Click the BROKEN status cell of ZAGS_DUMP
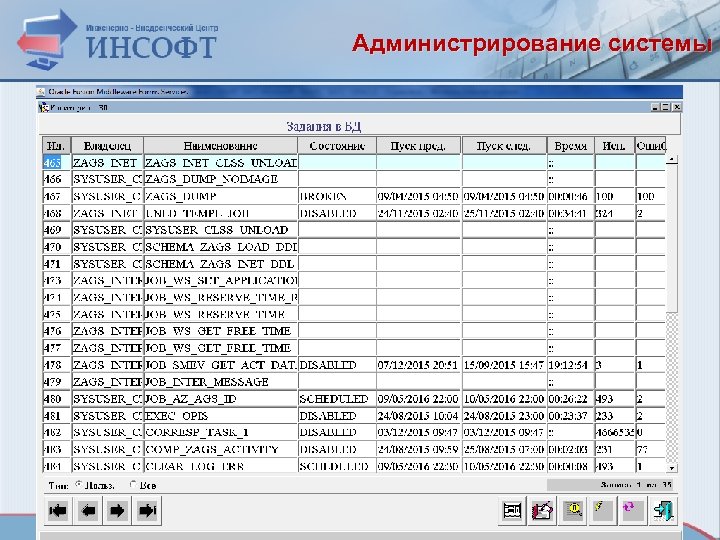 (x=337, y=196)
